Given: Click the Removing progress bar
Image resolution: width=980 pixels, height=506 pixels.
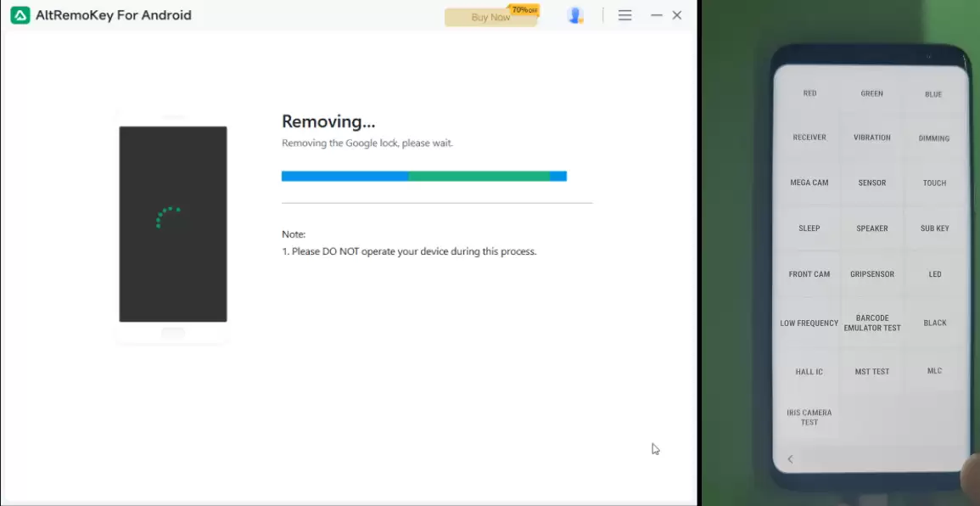Looking at the screenshot, I should pos(424,177).
